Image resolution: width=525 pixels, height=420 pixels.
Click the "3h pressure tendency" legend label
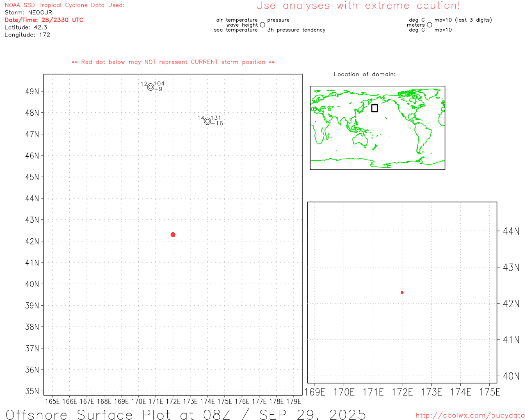(x=296, y=30)
